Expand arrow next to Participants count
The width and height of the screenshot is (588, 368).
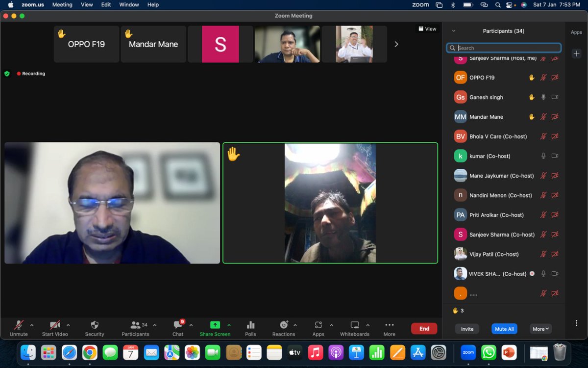click(155, 325)
